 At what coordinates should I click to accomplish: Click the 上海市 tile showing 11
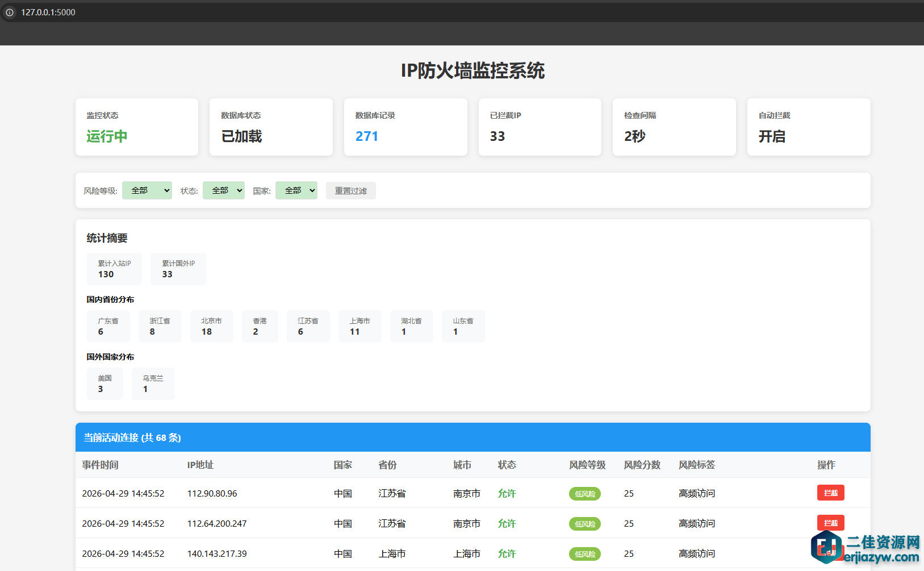pos(360,326)
